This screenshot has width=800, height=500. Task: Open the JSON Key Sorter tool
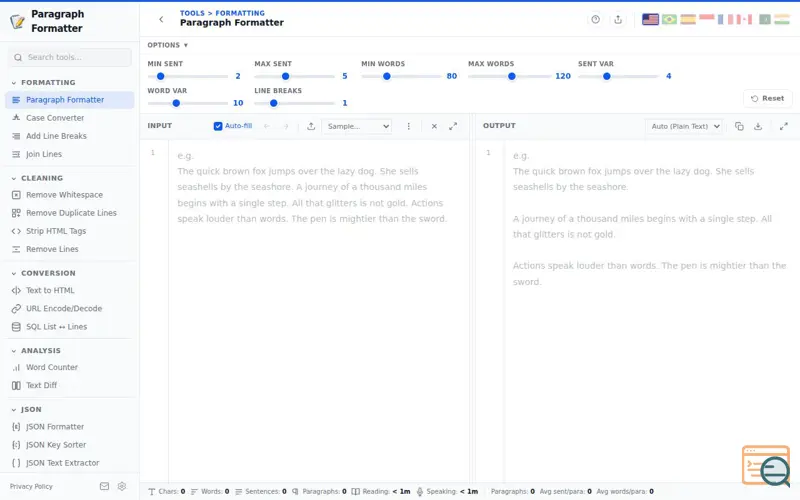(69, 445)
